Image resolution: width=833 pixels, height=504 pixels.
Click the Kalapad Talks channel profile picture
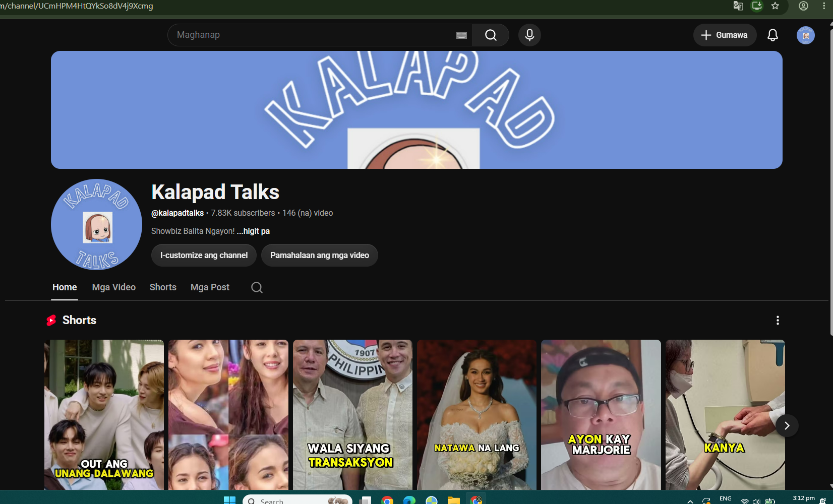[x=96, y=224]
